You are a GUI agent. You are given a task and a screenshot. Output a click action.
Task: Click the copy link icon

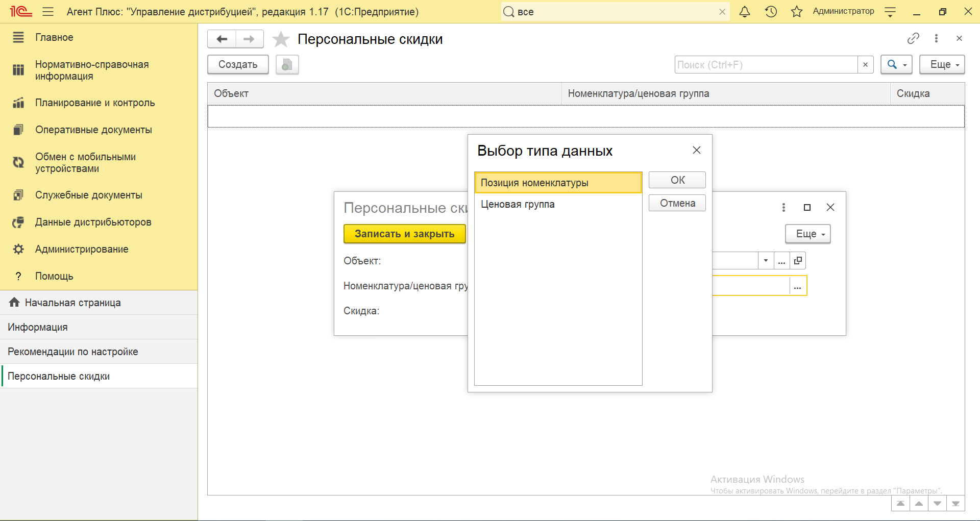coord(913,38)
